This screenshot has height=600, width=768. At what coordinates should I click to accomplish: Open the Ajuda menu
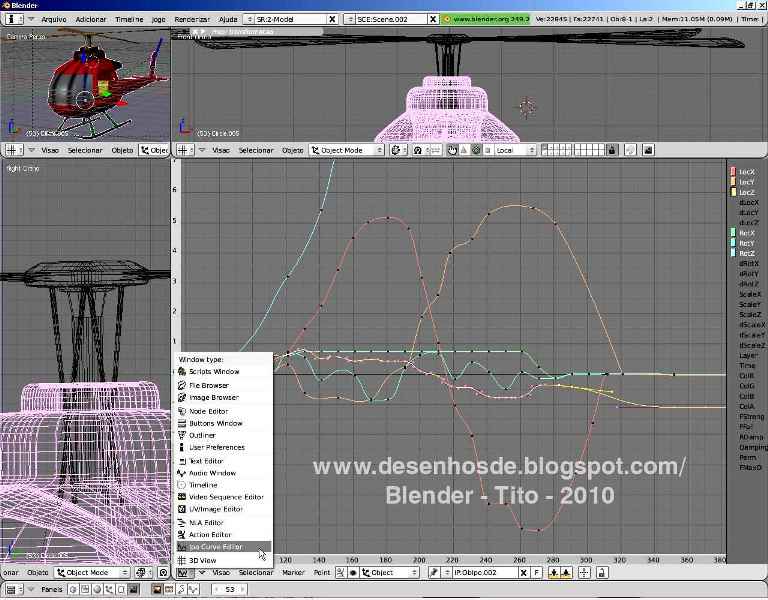[x=228, y=20]
